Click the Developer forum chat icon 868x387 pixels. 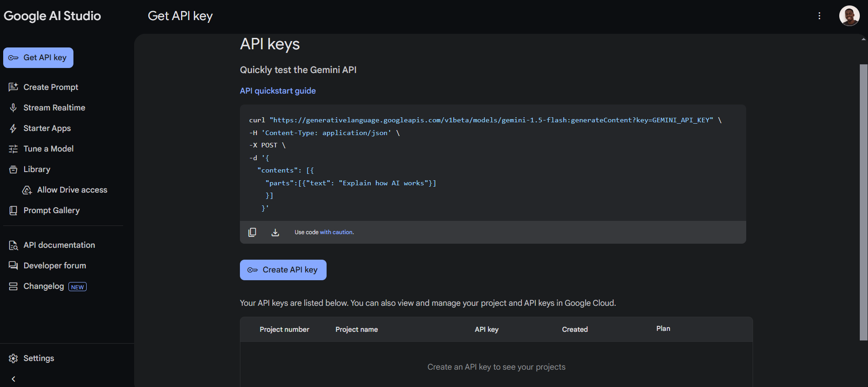tap(13, 266)
